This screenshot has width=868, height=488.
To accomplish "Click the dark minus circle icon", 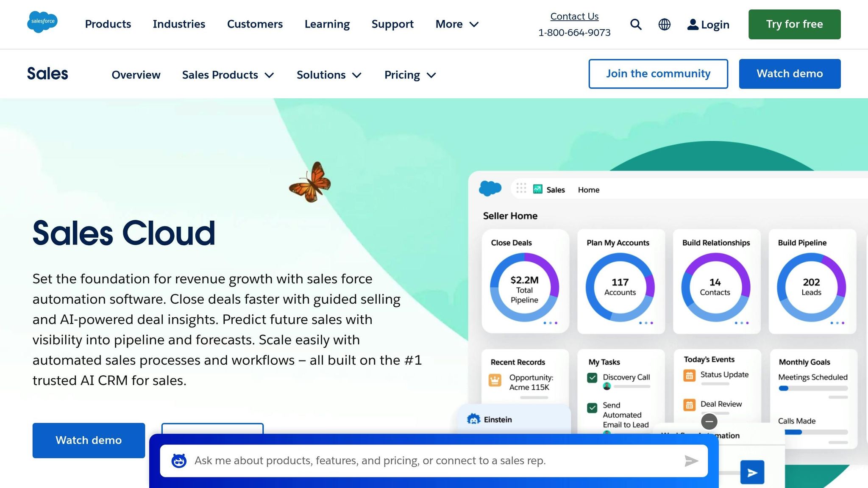I will (x=709, y=421).
